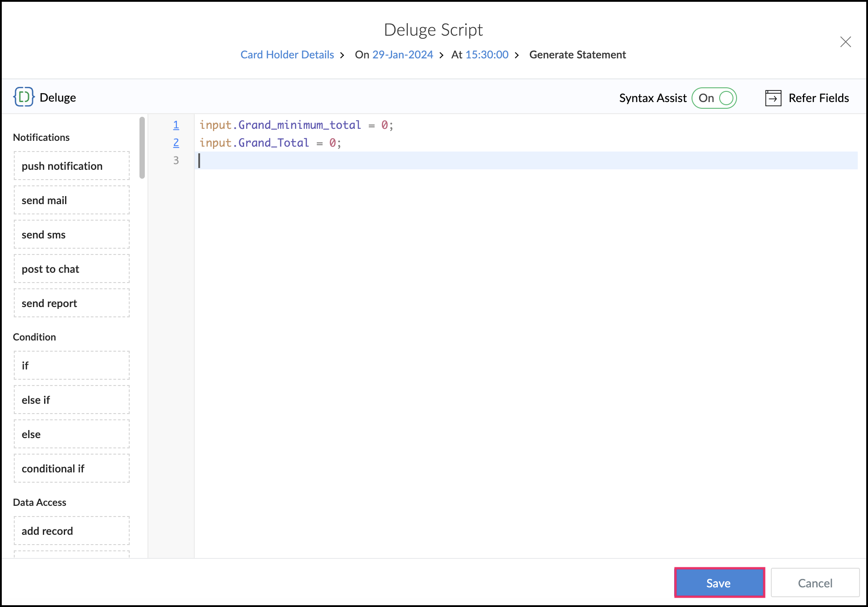The width and height of the screenshot is (868, 607).
Task: Select Generate Statement breadcrumb text
Action: 577,55
